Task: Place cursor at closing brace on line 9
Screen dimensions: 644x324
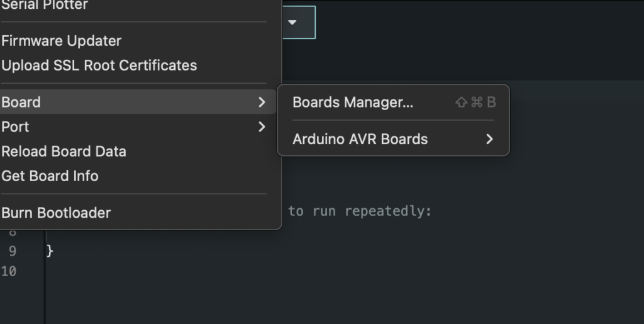Action: (x=50, y=250)
